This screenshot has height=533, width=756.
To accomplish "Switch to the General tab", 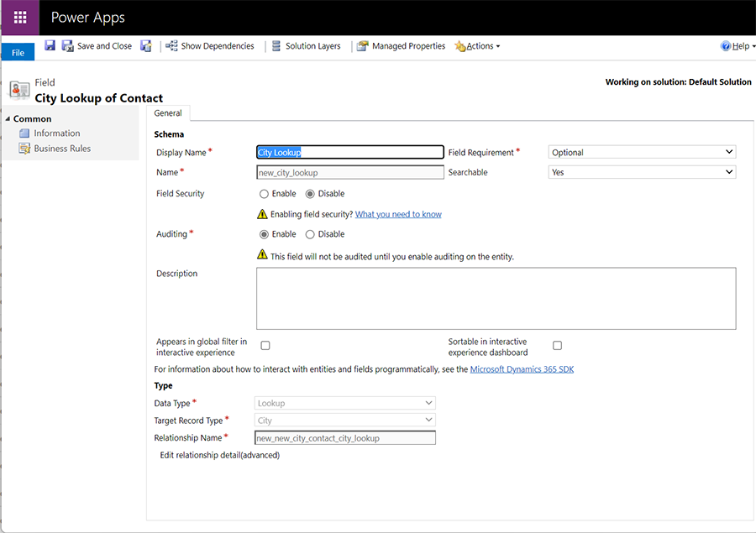I will coord(168,112).
